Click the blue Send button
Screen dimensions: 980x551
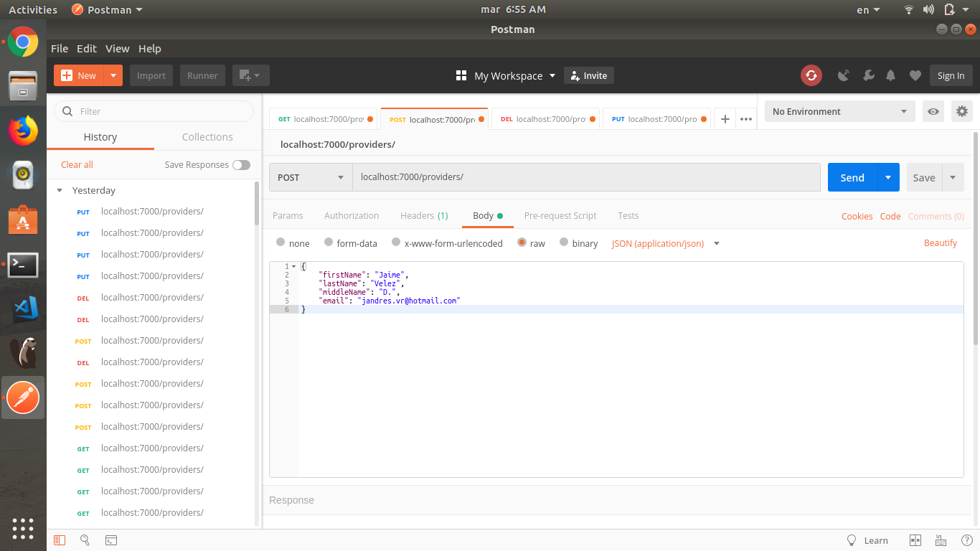852,177
